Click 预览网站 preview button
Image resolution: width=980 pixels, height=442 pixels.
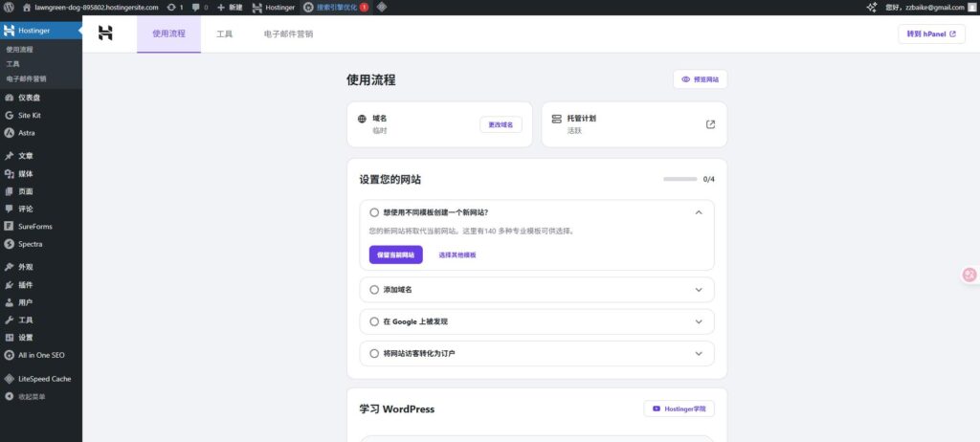point(700,79)
